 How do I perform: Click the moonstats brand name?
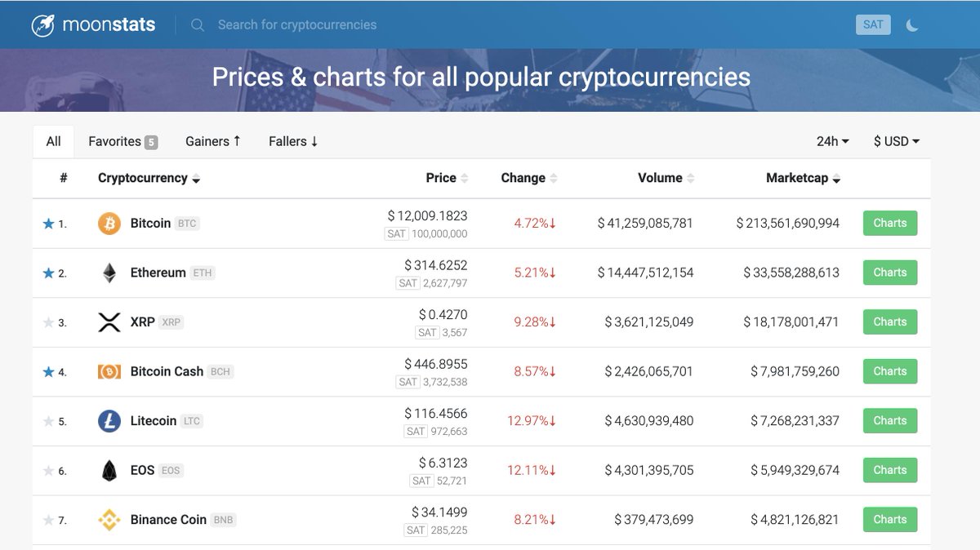109,24
